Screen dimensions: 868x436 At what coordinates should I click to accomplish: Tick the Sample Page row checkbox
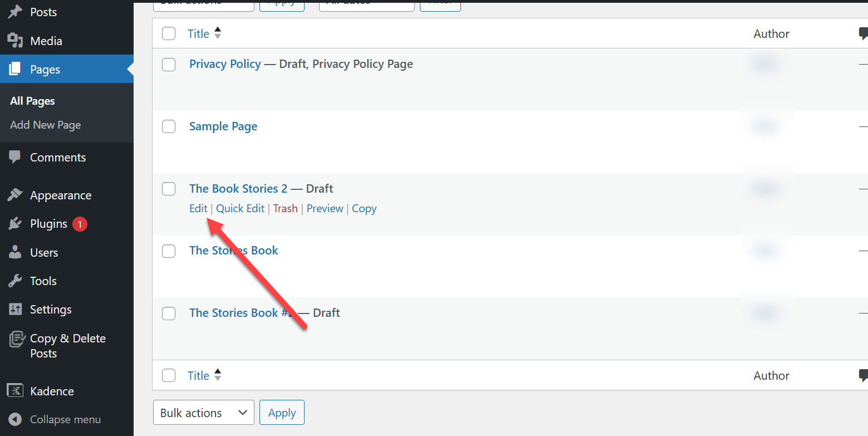tap(169, 126)
